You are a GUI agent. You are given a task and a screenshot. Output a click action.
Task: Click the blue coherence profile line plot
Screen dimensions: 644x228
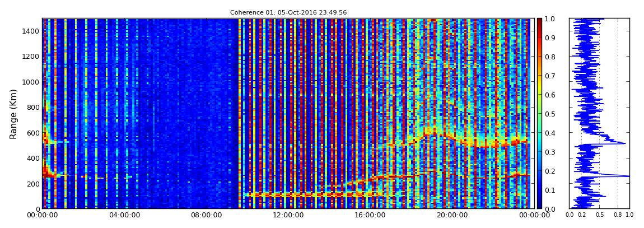(x=599, y=113)
